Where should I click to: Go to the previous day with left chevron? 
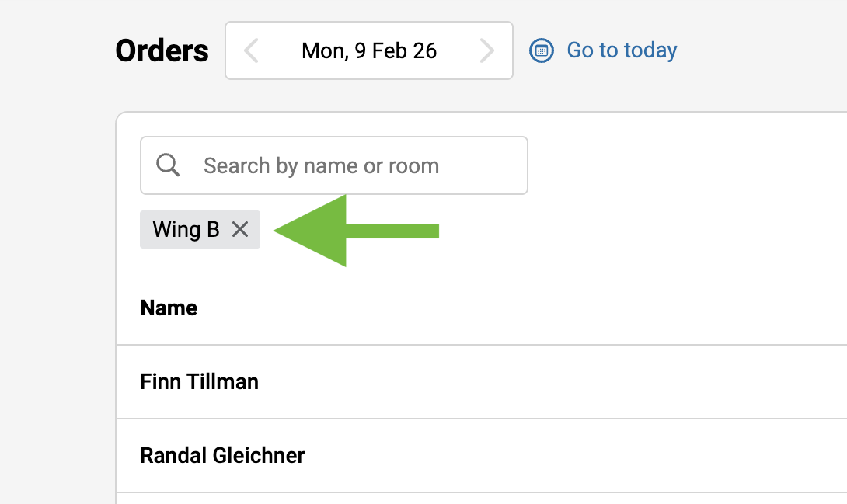click(251, 51)
